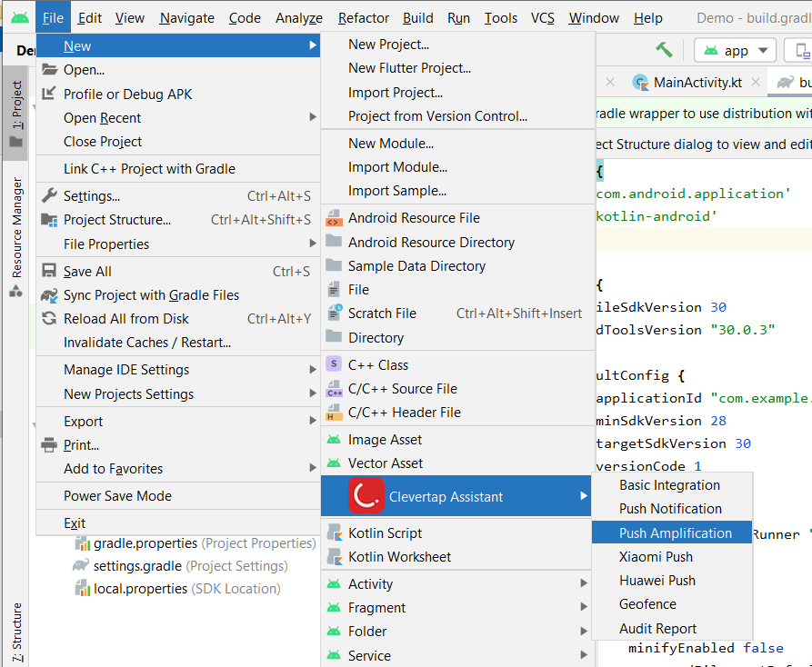Open the Refactor menu
Viewport: 812px width, 667px height.
(364, 18)
